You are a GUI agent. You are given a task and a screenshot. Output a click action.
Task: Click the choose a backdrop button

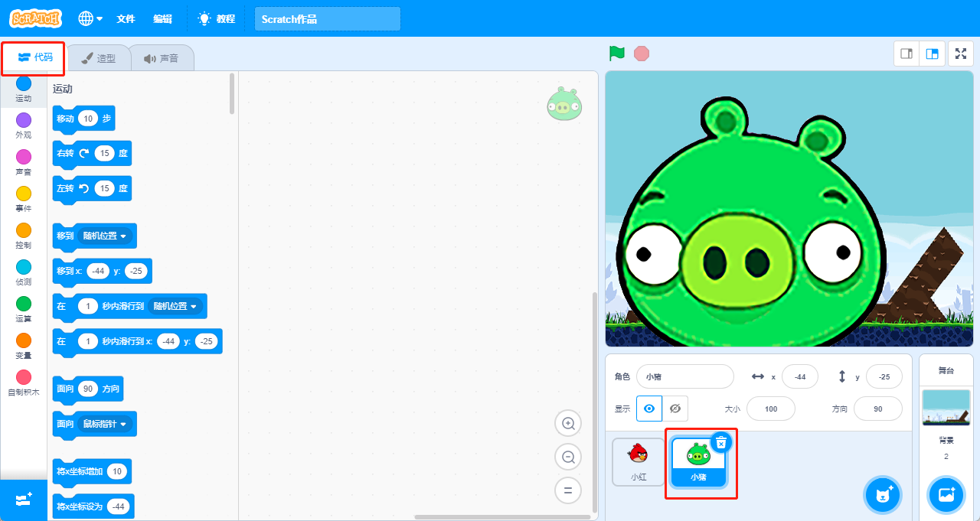click(x=946, y=495)
